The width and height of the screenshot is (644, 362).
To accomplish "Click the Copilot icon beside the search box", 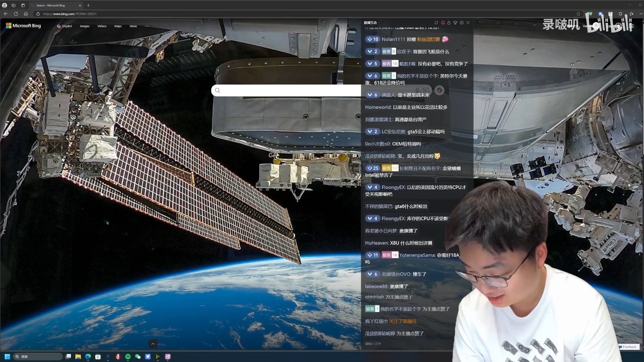I will point(439,90).
